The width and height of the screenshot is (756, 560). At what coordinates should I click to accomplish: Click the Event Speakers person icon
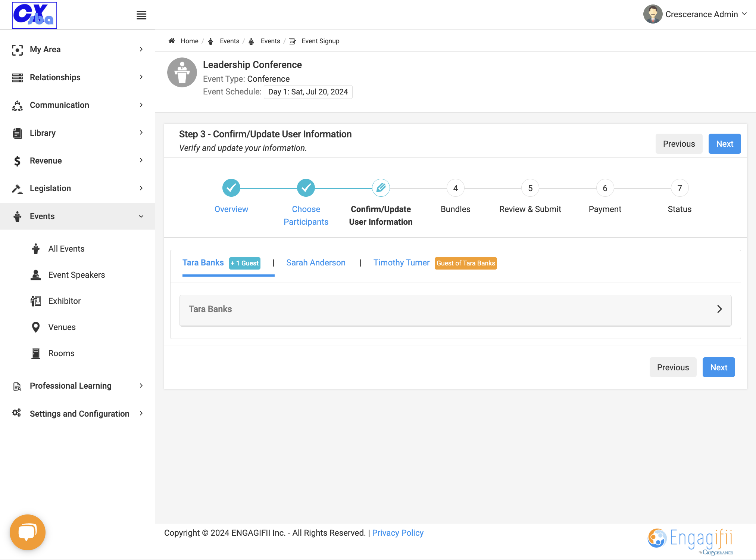(36, 275)
